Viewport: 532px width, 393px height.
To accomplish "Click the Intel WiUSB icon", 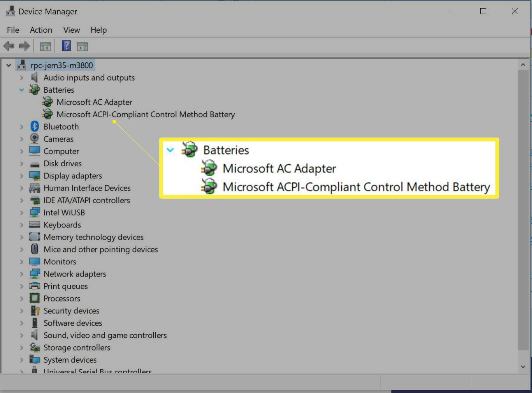I will [x=35, y=213].
